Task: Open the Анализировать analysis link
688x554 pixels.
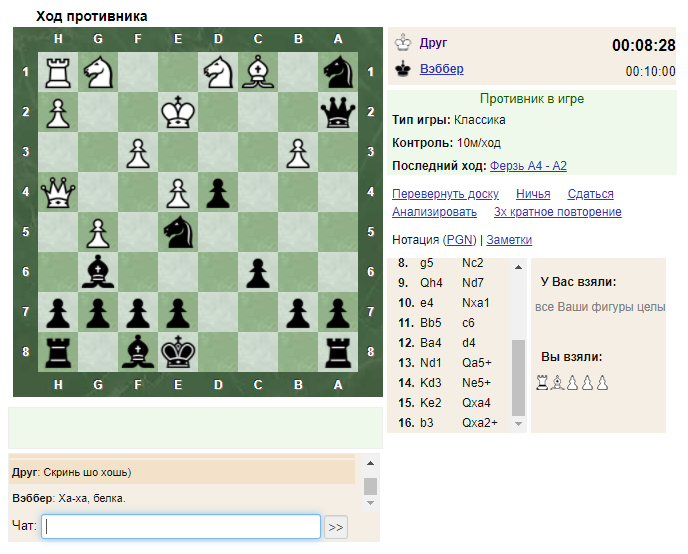Action: click(x=434, y=212)
